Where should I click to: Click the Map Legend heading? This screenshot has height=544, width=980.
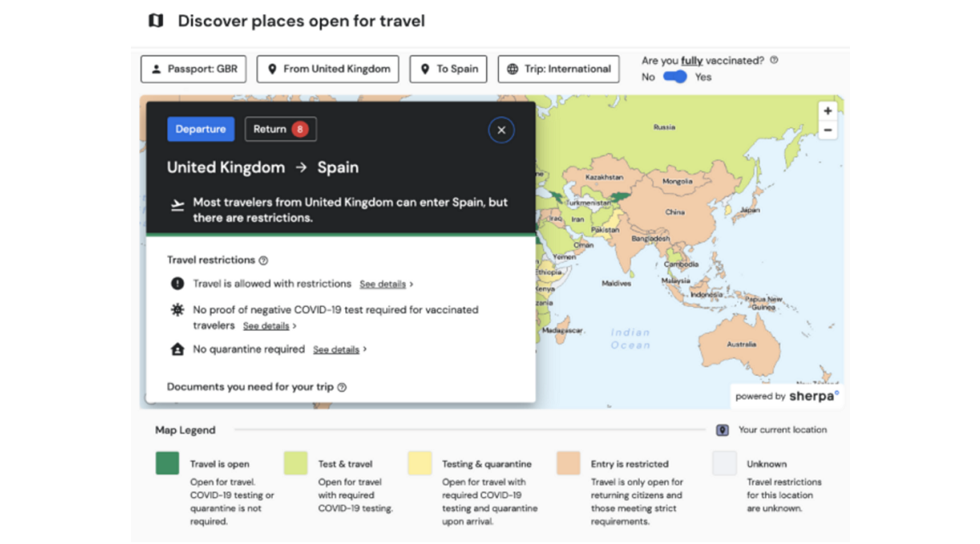point(185,430)
